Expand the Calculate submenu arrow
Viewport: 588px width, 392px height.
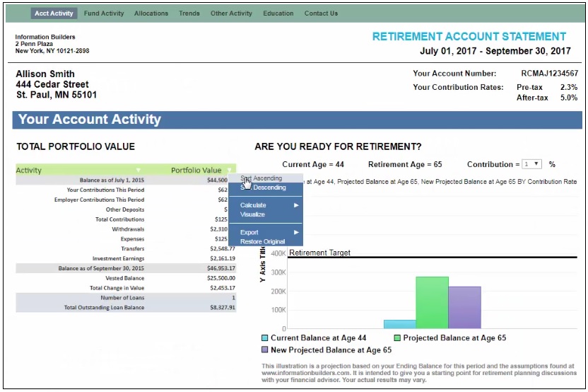pos(296,205)
